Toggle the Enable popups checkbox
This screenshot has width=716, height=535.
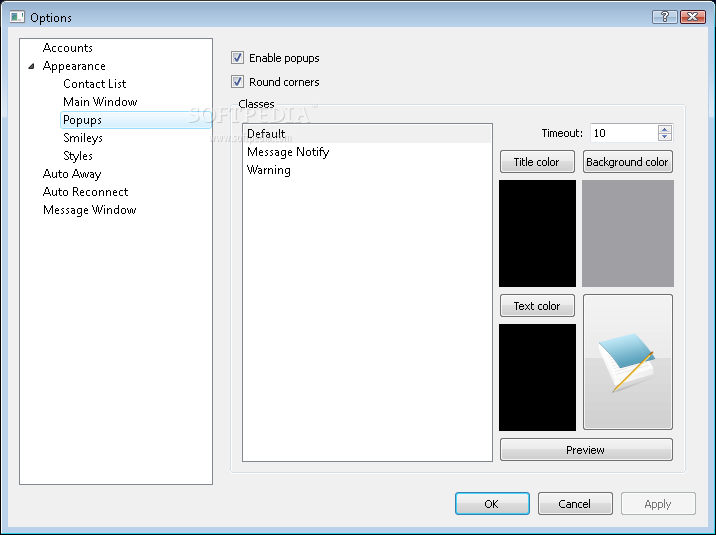tap(237, 58)
